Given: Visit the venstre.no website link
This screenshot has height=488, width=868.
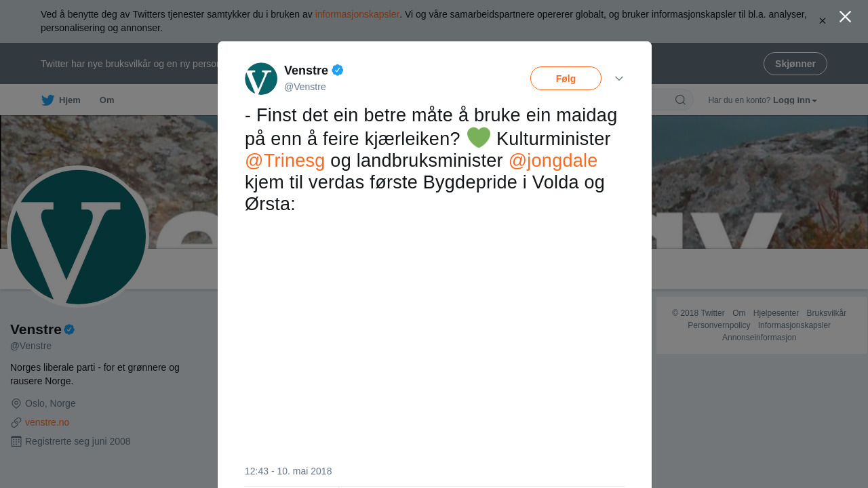Looking at the screenshot, I should tap(47, 422).
